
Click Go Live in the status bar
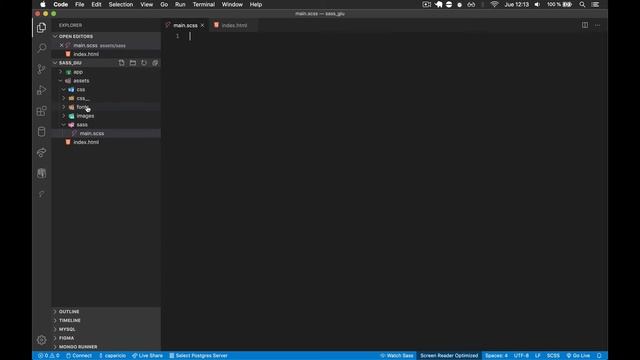[578, 356]
